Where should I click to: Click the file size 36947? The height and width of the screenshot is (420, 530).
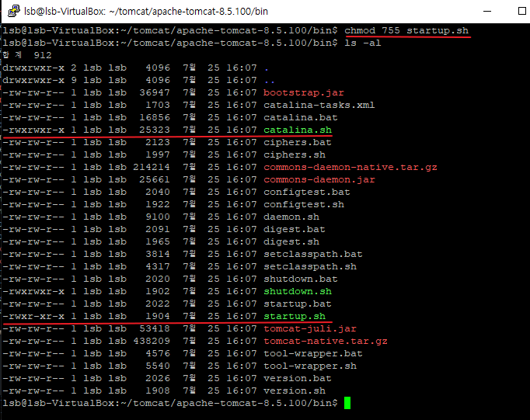click(155, 92)
